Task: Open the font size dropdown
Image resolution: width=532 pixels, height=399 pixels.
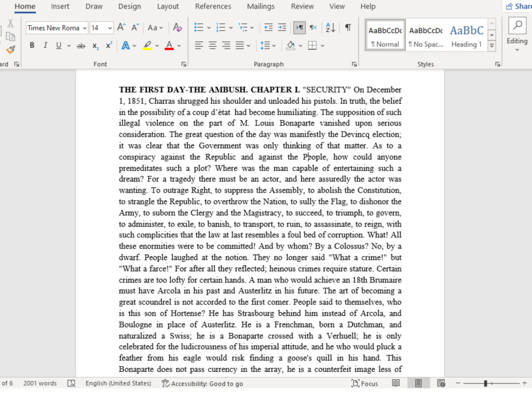Action: coord(110,28)
